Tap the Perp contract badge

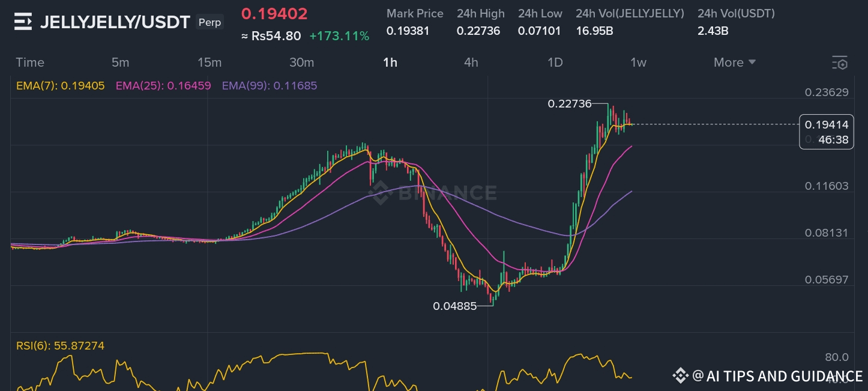pyautogui.click(x=209, y=23)
